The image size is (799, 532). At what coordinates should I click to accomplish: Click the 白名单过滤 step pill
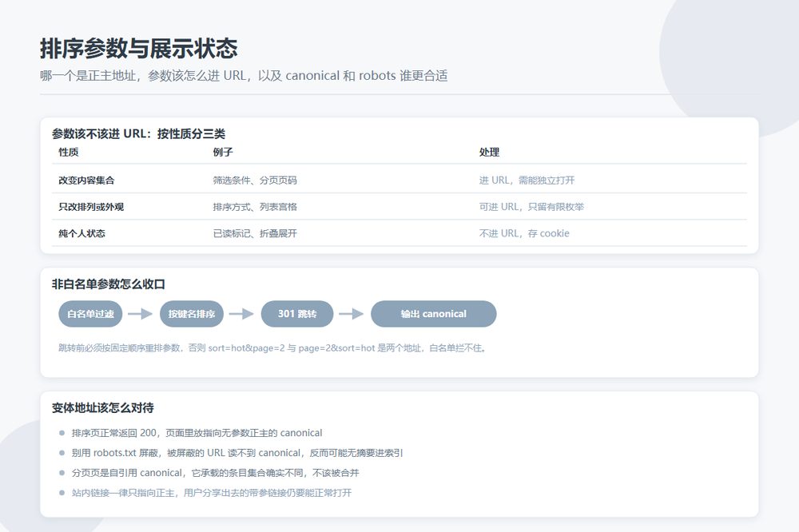click(90, 314)
